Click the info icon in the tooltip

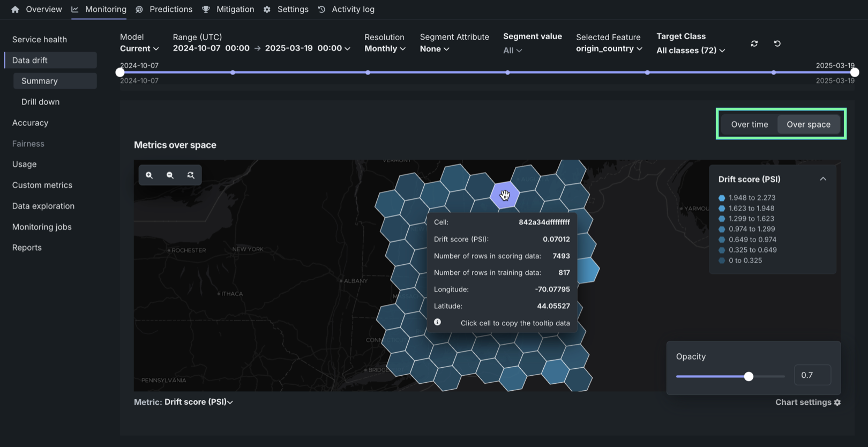click(x=437, y=322)
